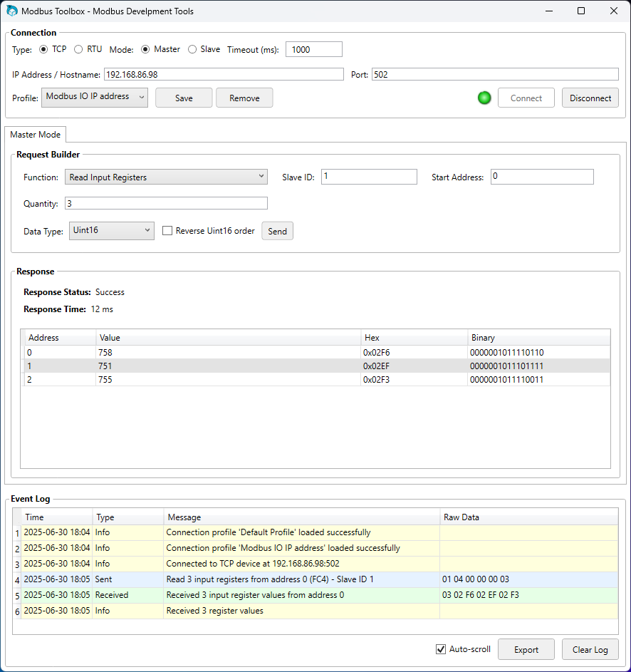Select the RTU connection type
631x672 pixels.
pyautogui.click(x=78, y=49)
